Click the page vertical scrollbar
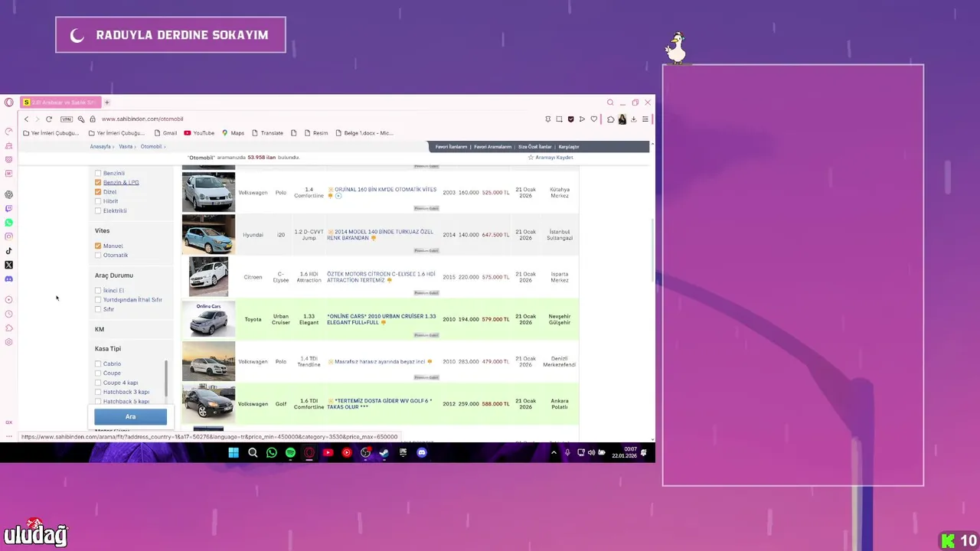Viewport: 980px width, 551px height. [652, 249]
